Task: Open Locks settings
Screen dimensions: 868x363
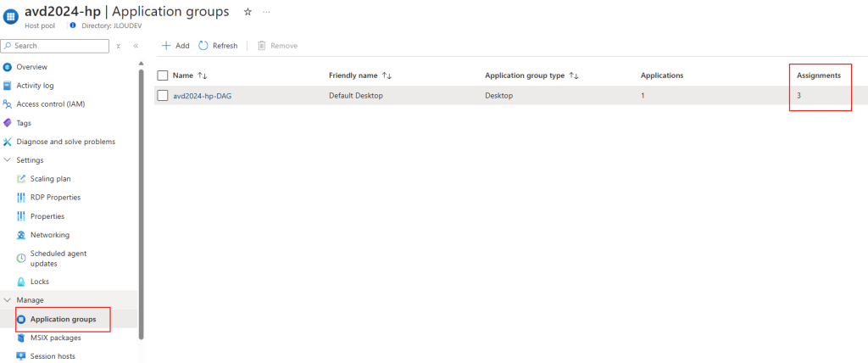Action: pyautogui.click(x=39, y=282)
